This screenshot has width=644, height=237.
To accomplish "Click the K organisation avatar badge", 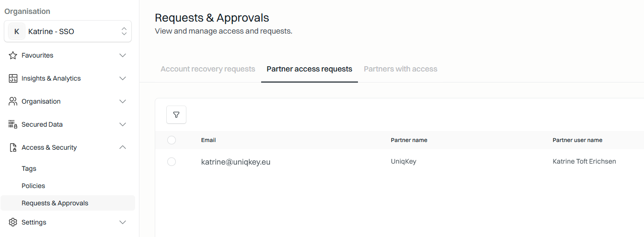I will coord(17,31).
